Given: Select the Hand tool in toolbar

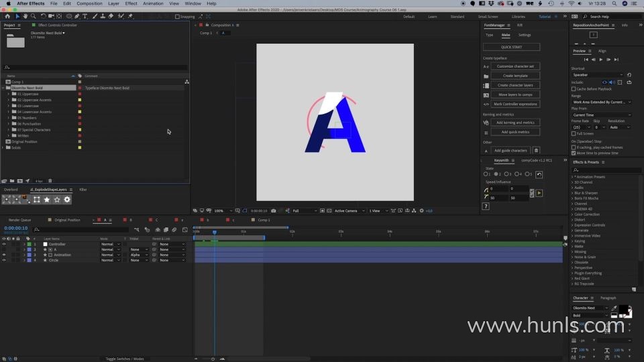Looking at the screenshot, I should [25, 16].
